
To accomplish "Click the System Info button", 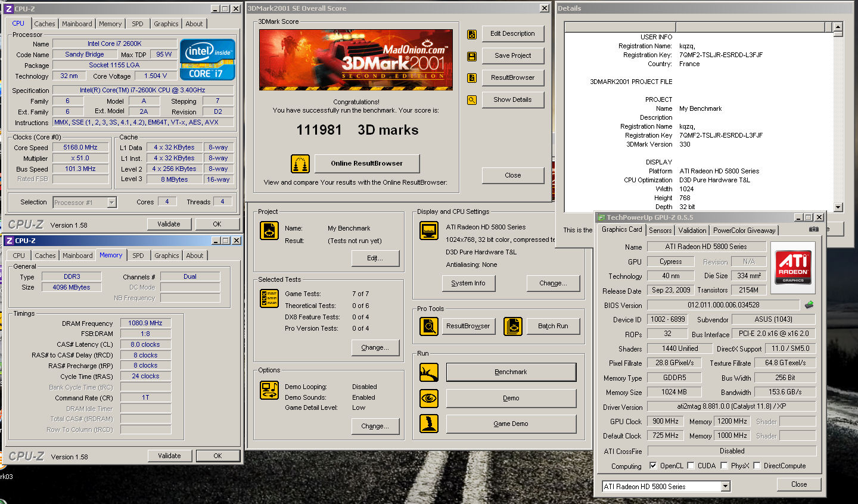I will point(468,283).
